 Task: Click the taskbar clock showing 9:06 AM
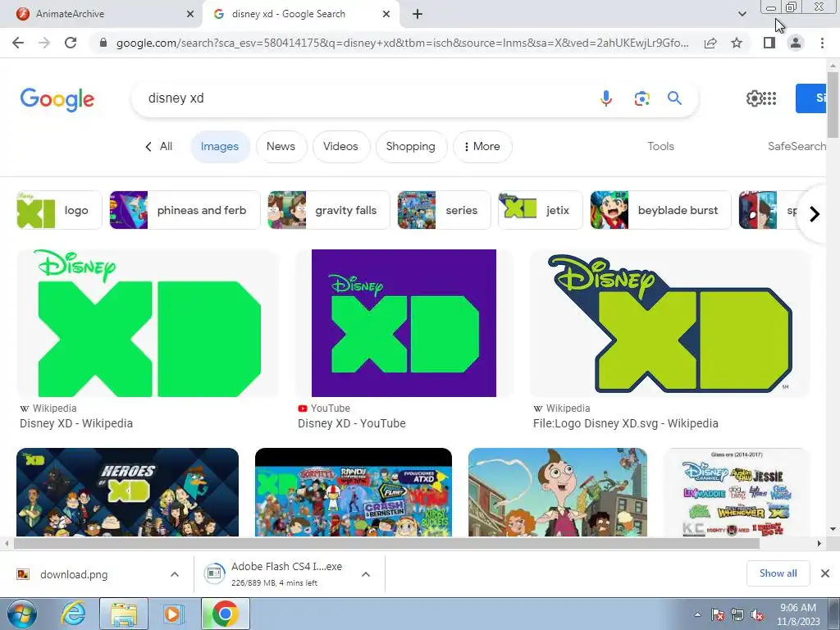pos(798,614)
